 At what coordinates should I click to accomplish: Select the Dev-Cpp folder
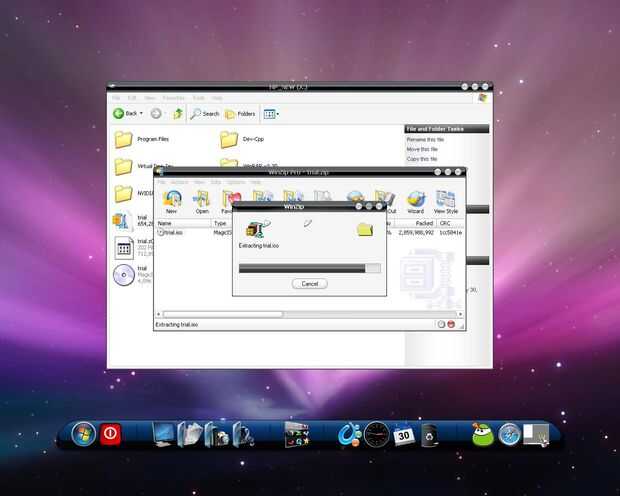pos(242,140)
